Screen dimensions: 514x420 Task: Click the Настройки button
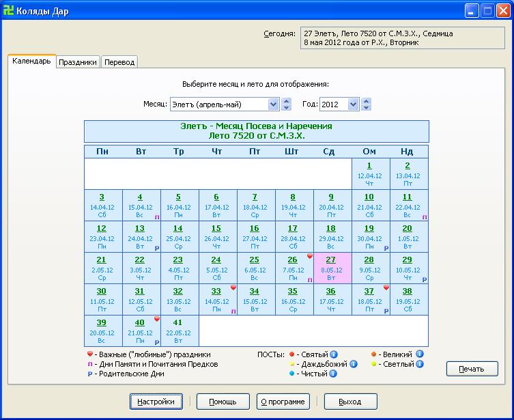pos(156,402)
